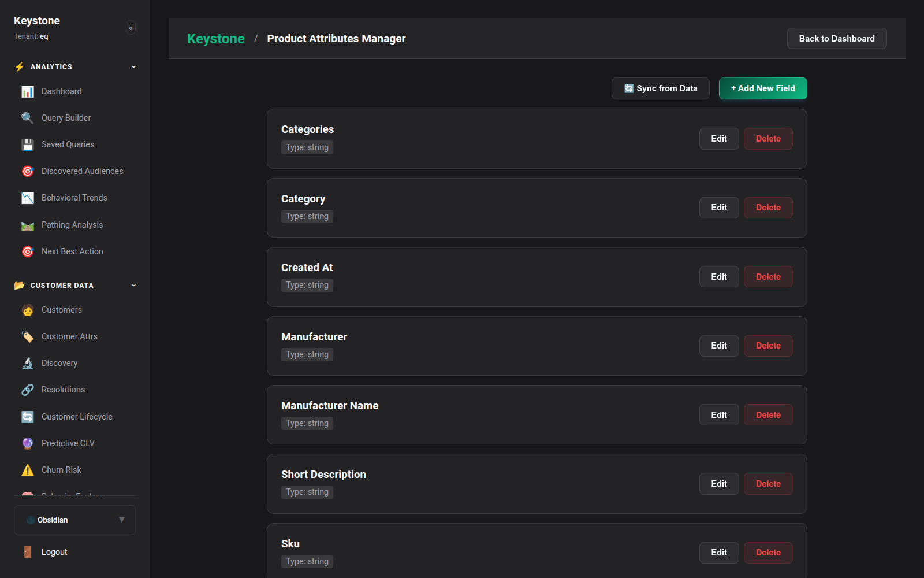Screen dimensions: 924x578
Task: Navigate to Customer Lifecycle
Action: coord(75,417)
